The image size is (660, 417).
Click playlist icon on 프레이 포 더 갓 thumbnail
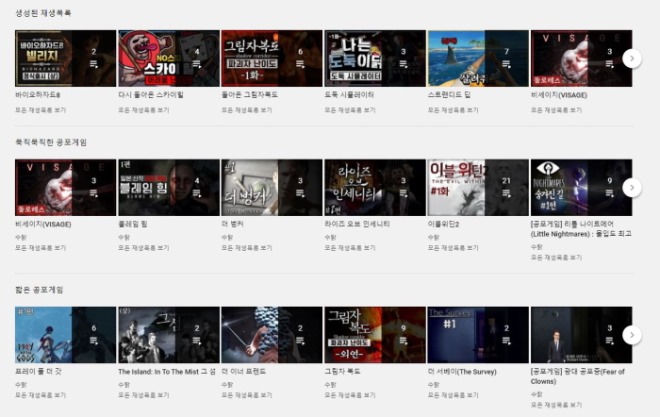[x=93, y=340]
